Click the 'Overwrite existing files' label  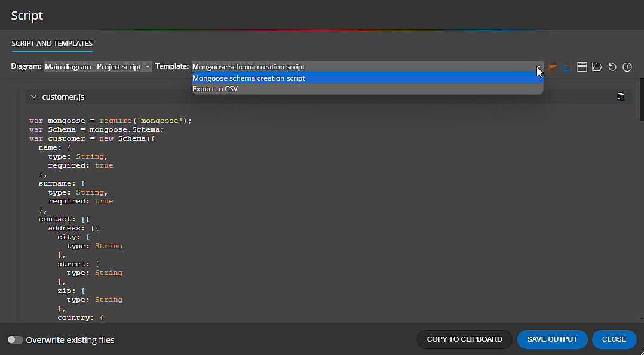coord(70,340)
